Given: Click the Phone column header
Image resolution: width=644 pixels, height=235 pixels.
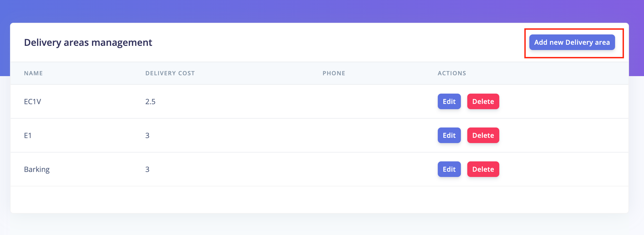Looking at the screenshot, I should click(x=334, y=73).
